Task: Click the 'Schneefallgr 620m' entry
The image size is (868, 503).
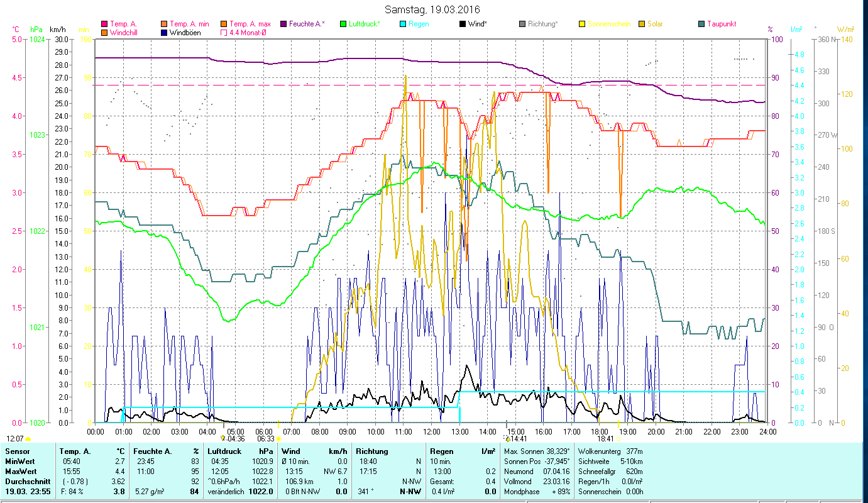Action: [x=610, y=472]
